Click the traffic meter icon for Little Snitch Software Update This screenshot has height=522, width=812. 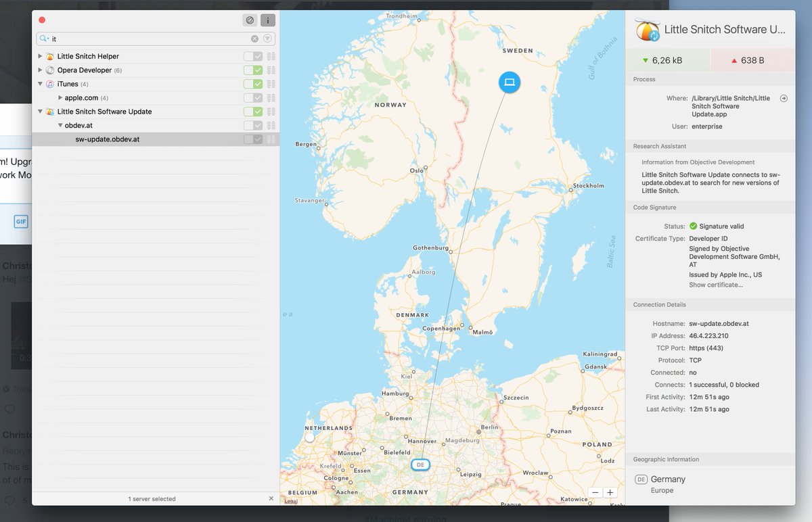click(x=271, y=112)
